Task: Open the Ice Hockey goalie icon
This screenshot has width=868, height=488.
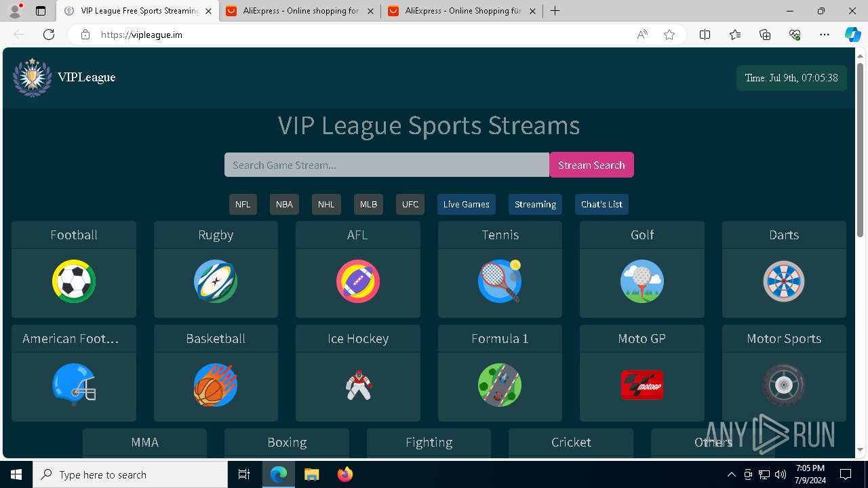Action: 358,385
